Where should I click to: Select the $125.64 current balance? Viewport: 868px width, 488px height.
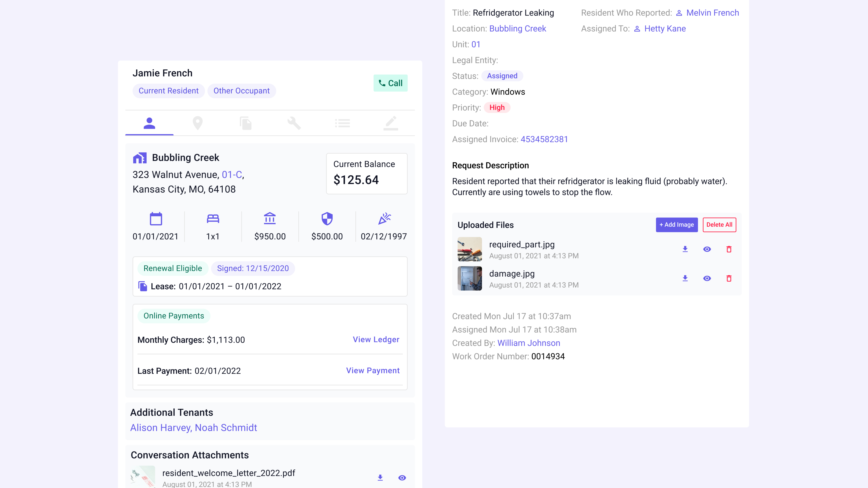[356, 180]
